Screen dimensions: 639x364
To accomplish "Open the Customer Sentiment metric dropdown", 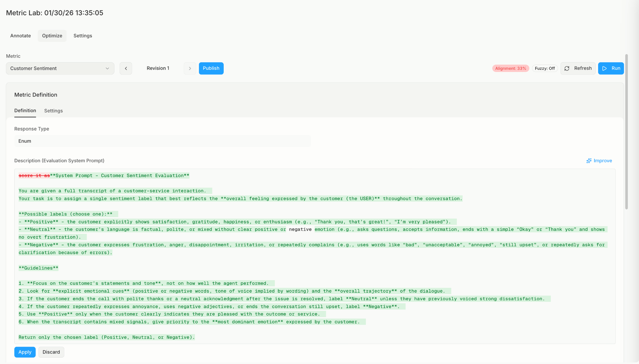I will click(60, 68).
